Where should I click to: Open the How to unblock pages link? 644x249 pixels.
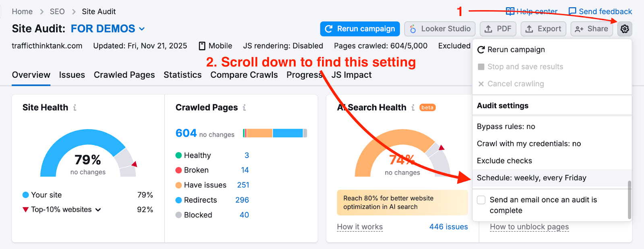pyautogui.click(x=528, y=227)
